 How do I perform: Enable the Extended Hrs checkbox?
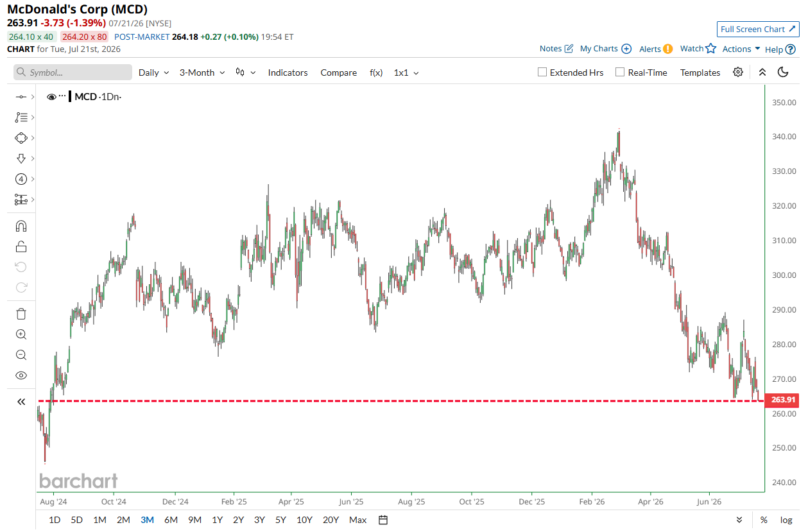[542, 73]
